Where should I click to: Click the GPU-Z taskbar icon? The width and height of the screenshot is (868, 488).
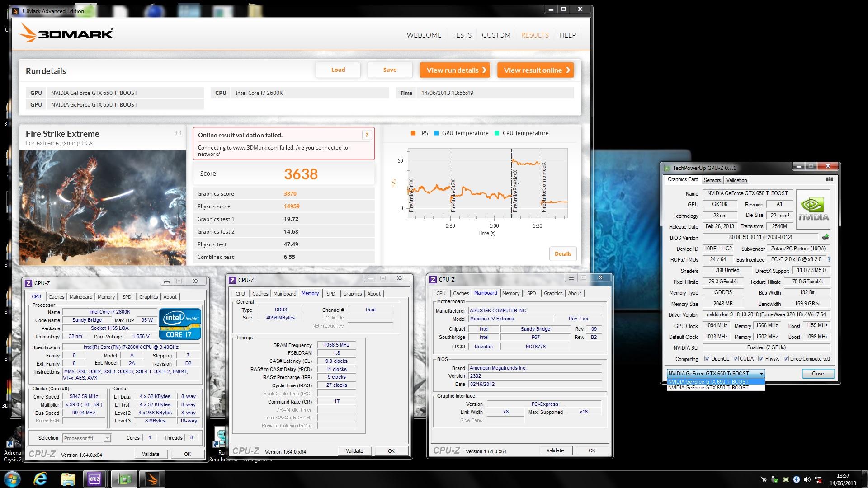pos(123,479)
